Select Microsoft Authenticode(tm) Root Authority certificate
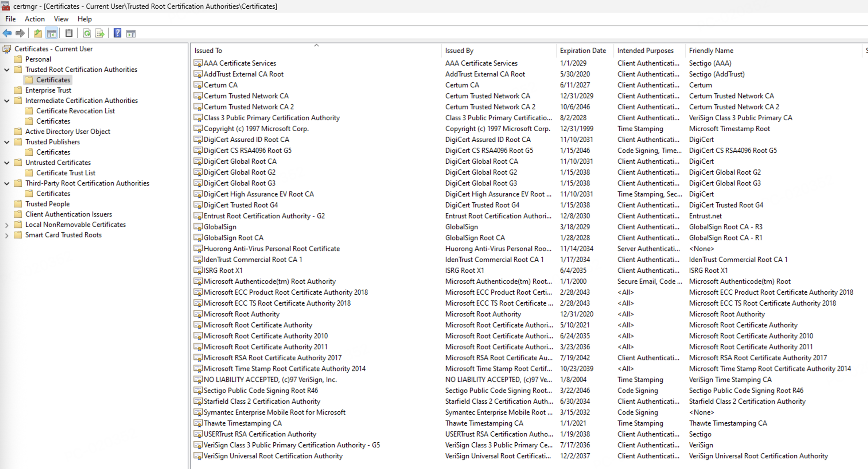868x469 pixels. click(270, 281)
